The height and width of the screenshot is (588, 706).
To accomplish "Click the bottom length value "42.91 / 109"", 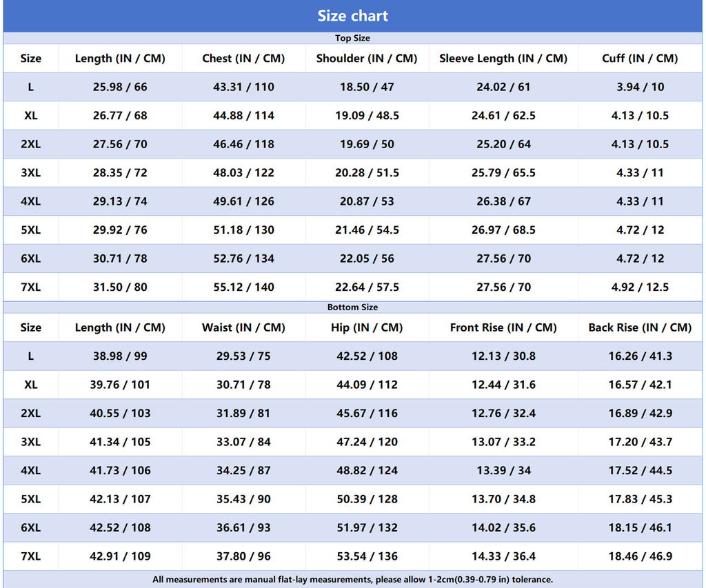I will (x=120, y=556).
